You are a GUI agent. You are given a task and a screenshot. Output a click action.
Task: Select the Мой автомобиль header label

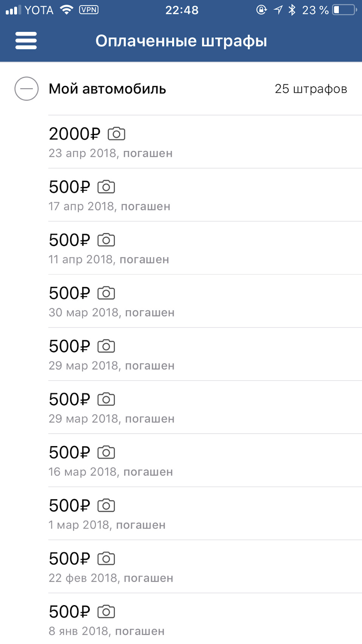pyautogui.click(x=107, y=89)
